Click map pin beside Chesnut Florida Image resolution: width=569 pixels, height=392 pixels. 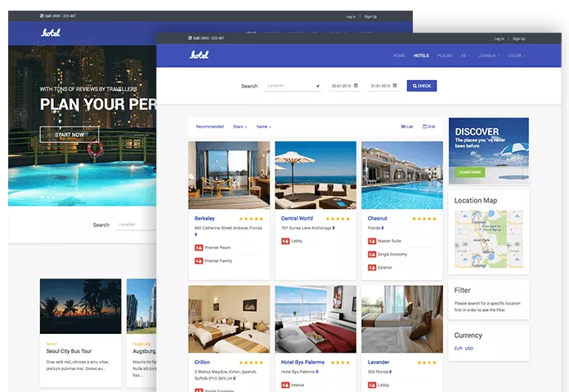383,228
